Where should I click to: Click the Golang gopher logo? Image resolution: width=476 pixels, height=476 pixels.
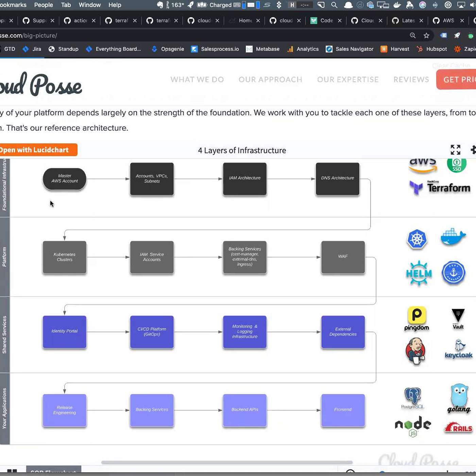click(459, 398)
